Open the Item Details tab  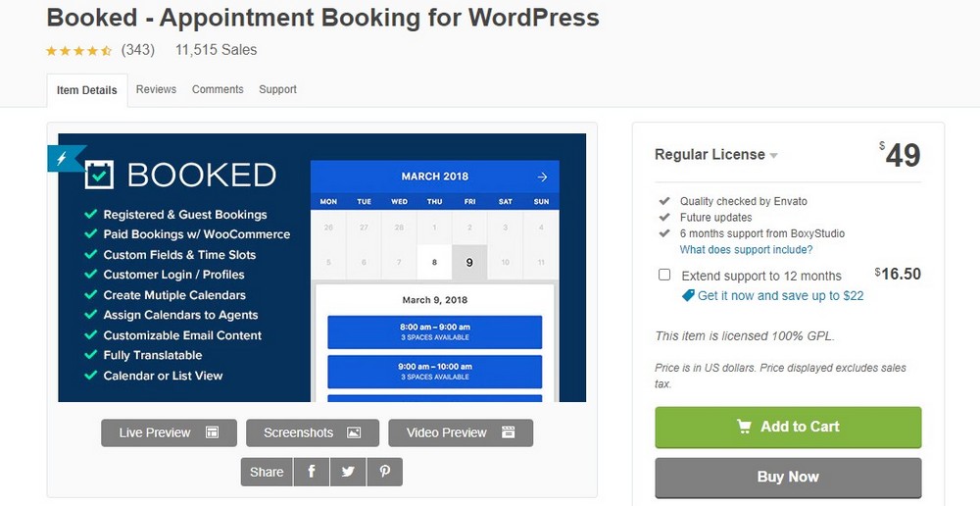(87, 90)
